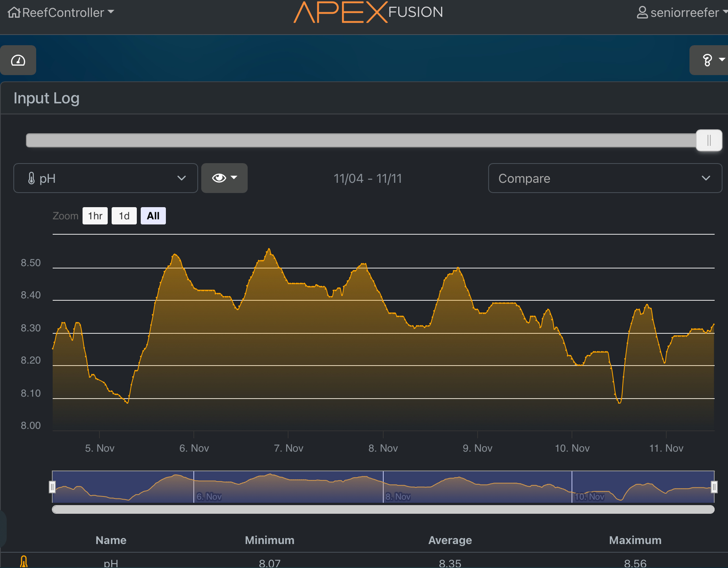Click the user profile icon
Viewport: 728px width, 568px height.
click(642, 13)
